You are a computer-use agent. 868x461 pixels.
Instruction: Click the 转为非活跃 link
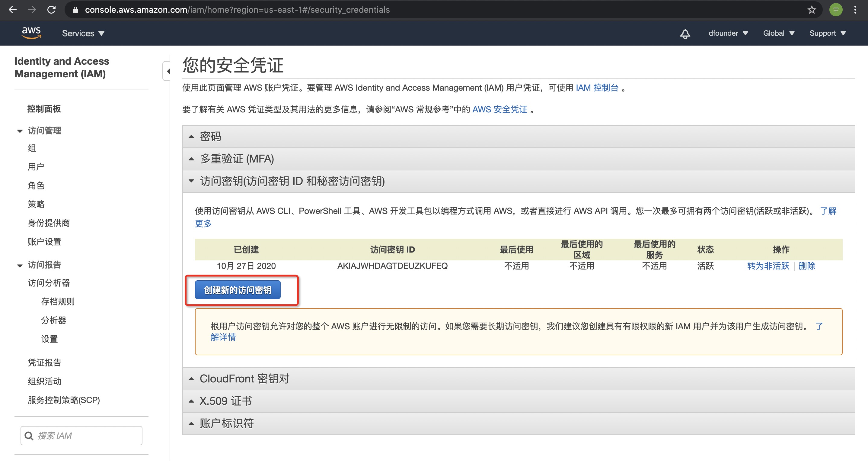click(x=768, y=266)
